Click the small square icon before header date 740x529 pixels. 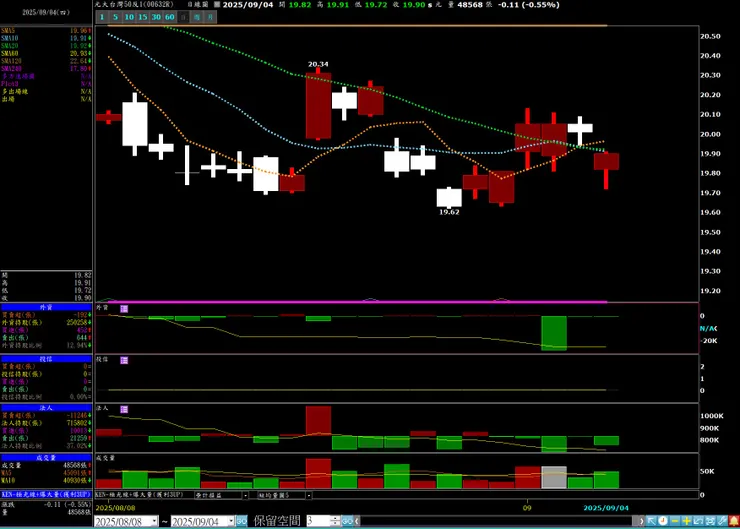point(217,4)
